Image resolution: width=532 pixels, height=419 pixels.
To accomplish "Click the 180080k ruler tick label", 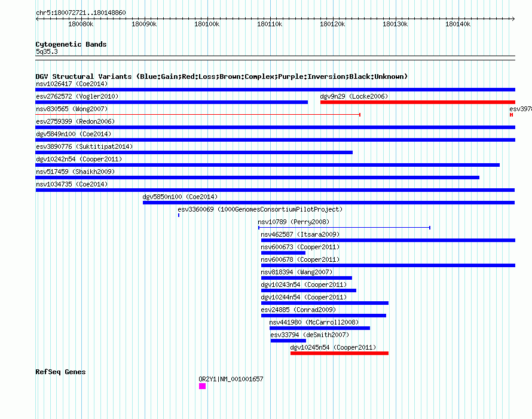I will point(81,24).
